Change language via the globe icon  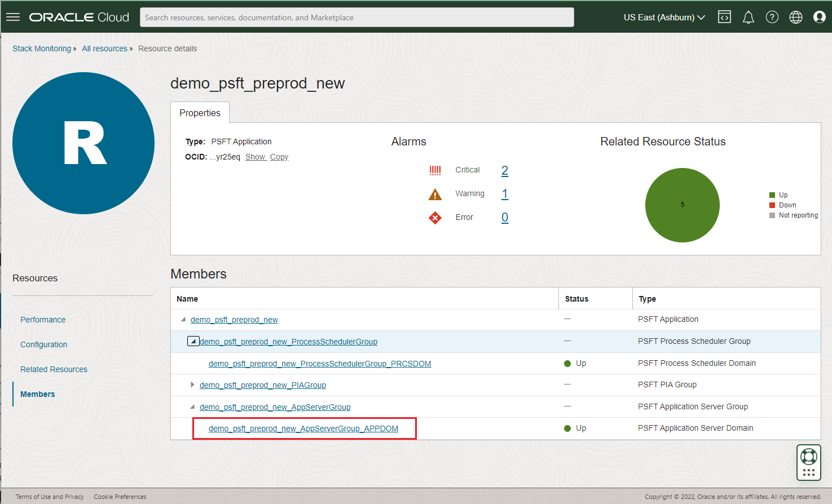[795, 17]
